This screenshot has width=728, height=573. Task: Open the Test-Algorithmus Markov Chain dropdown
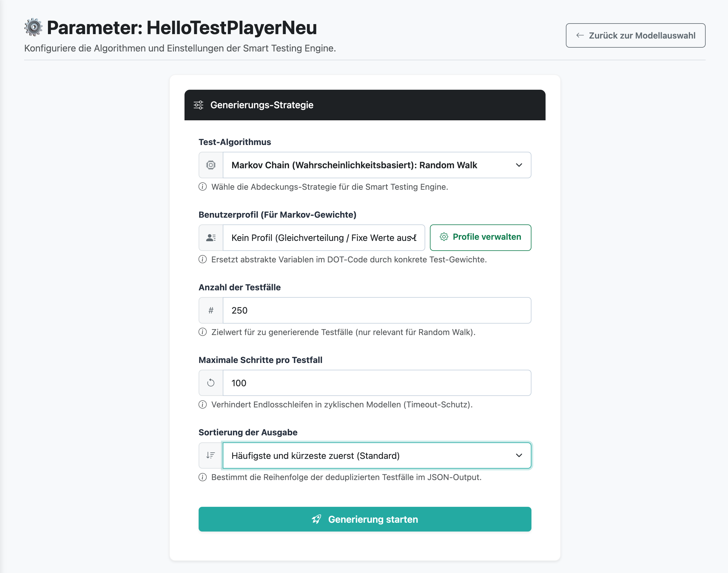pyautogui.click(x=377, y=165)
